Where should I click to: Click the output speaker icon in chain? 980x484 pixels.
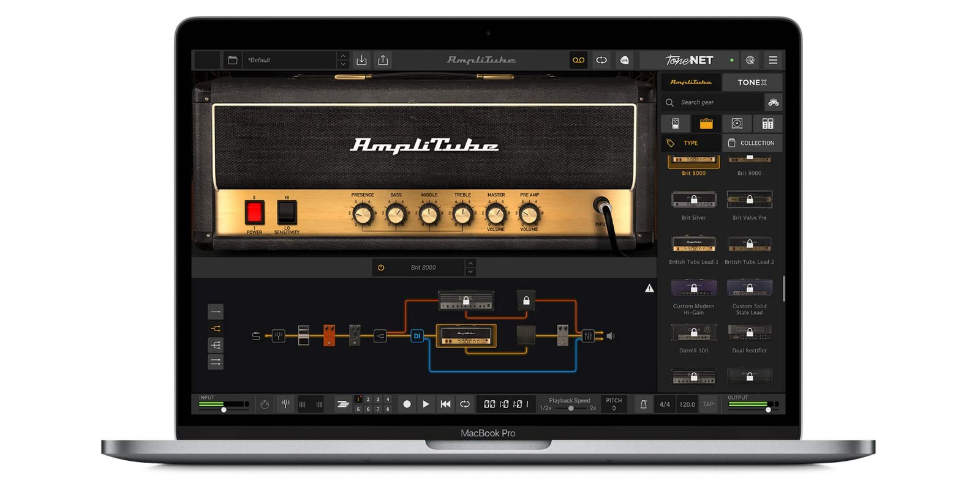tap(610, 336)
